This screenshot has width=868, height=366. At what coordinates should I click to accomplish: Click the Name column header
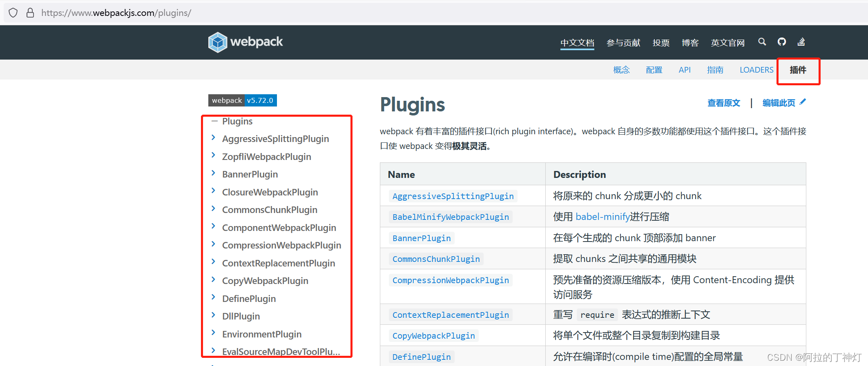point(401,175)
